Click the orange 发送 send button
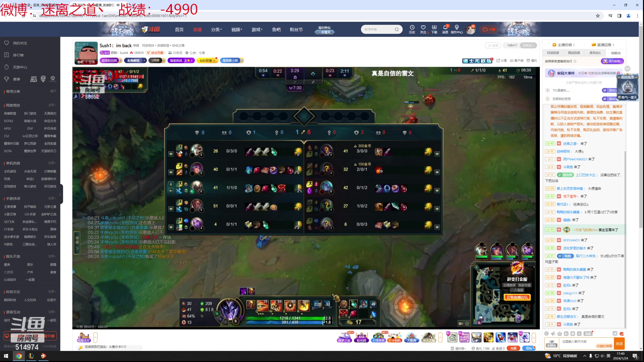This screenshot has height=362, width=644. click(619, 343)
